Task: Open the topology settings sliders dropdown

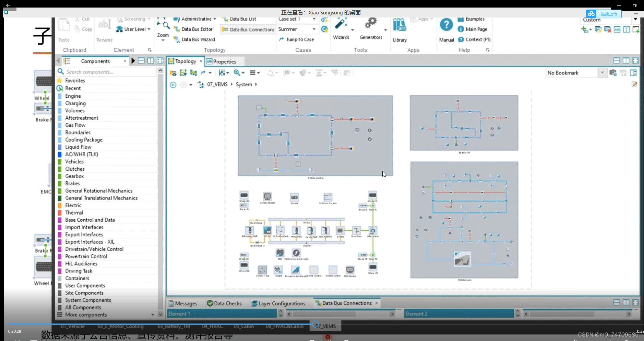Action: (x=224, y=73)
